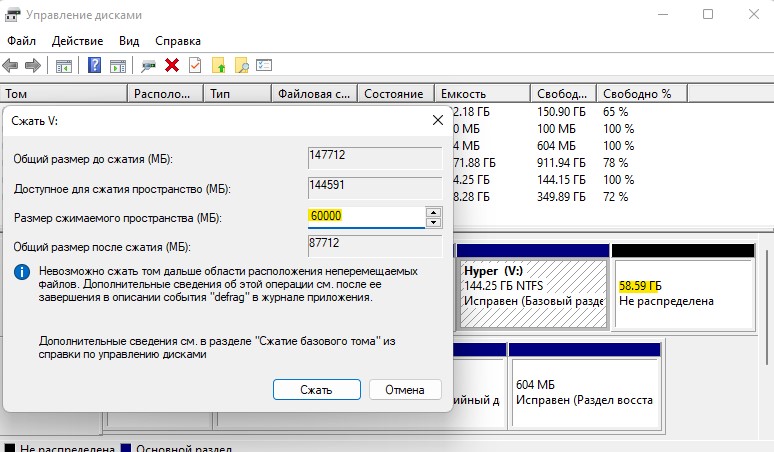This screenshot has width=774, height=452.
Task: Click the 911.94 ГБ free space cell
Action: 561,163
